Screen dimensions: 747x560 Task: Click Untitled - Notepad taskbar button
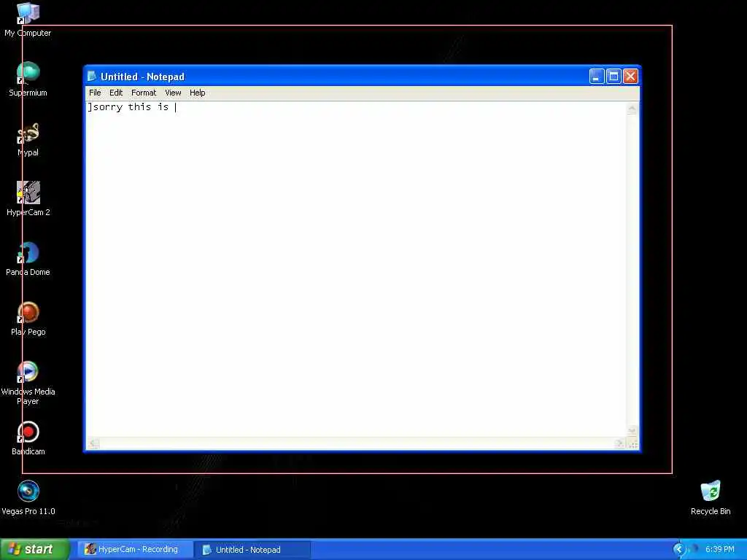pyautogui.click(x=252, y=550)
